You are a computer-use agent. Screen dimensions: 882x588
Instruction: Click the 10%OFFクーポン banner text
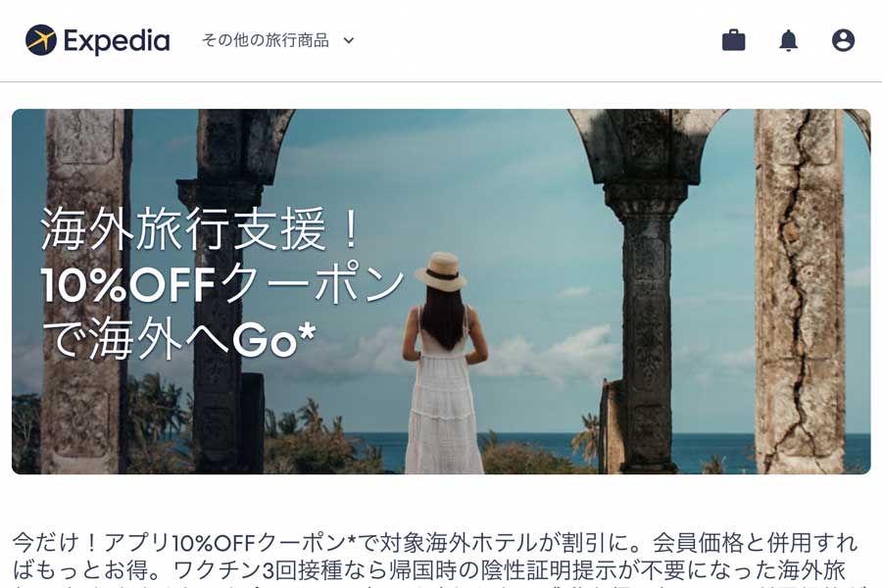coord(222,284)
